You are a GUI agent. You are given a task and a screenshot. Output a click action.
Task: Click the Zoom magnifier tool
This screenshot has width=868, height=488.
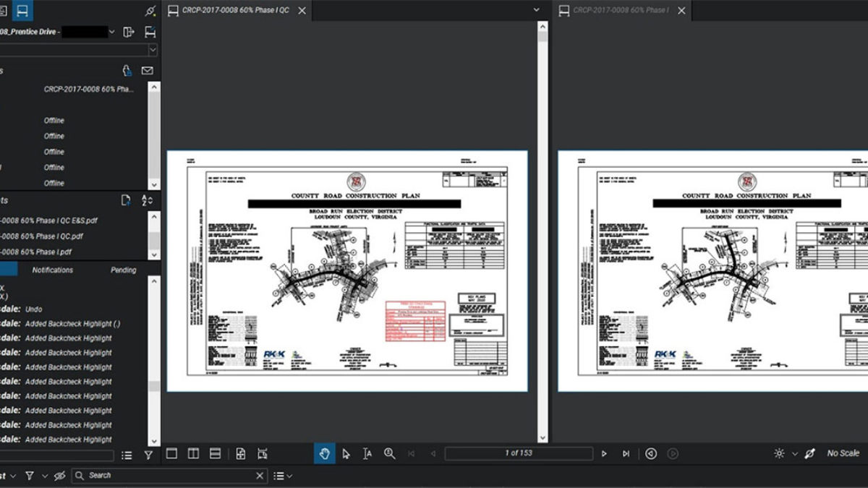(389, 453)
